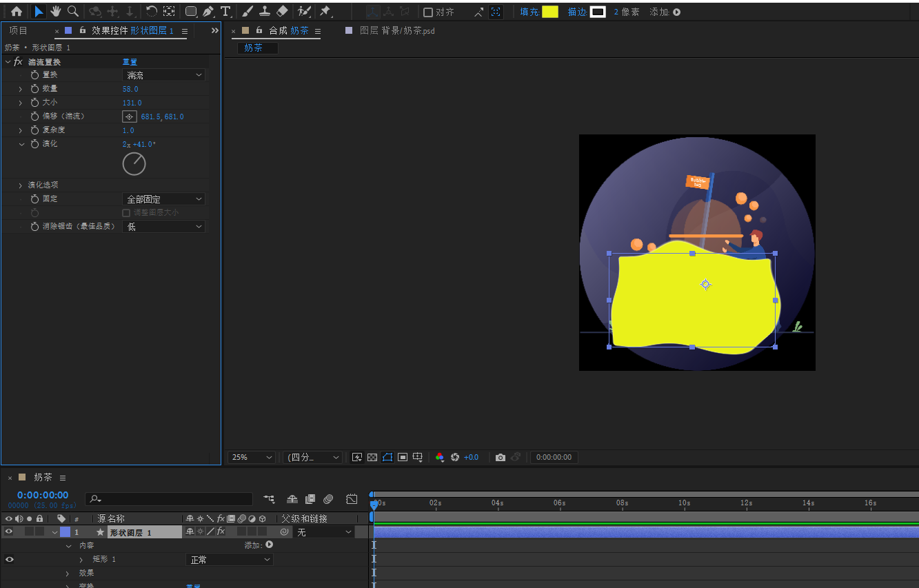
Task: Expand the 效果 group in timeline
Action: click(68, 573)
